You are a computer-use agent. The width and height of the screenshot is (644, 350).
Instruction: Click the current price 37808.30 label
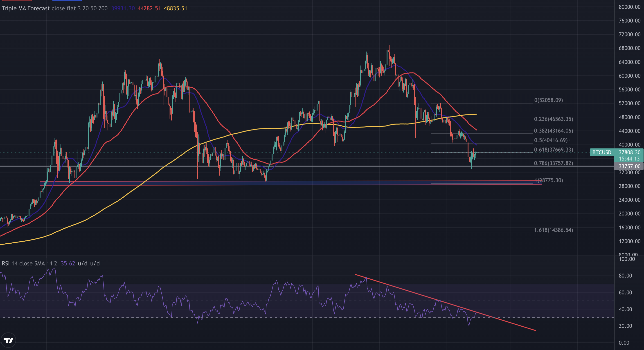point(629,152)
